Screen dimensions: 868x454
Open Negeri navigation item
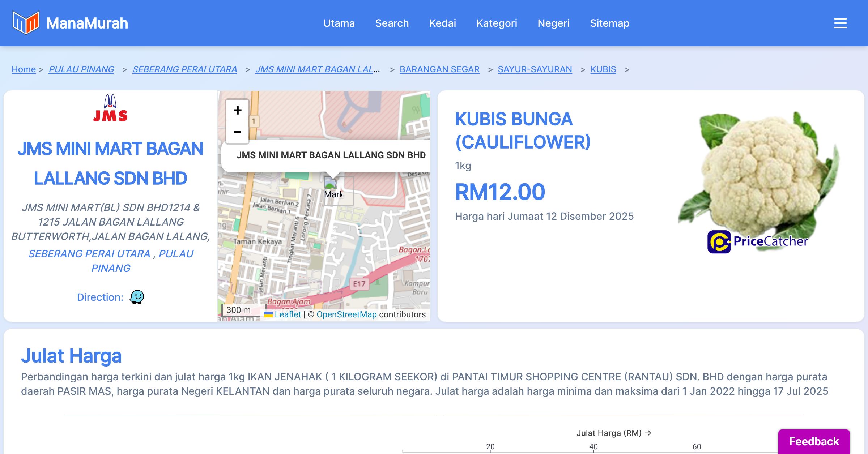click(x=553, y=23)
